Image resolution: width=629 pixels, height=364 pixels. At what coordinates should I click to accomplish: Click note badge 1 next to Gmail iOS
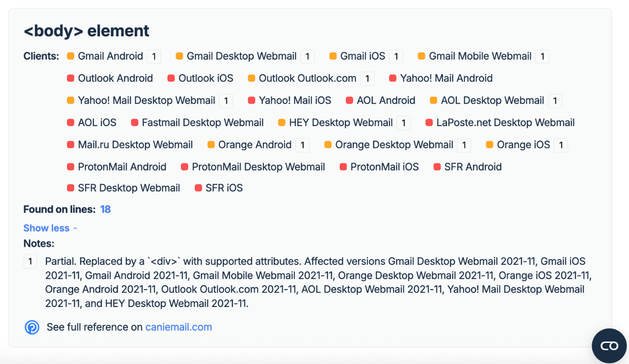click(x=396, y=57)
